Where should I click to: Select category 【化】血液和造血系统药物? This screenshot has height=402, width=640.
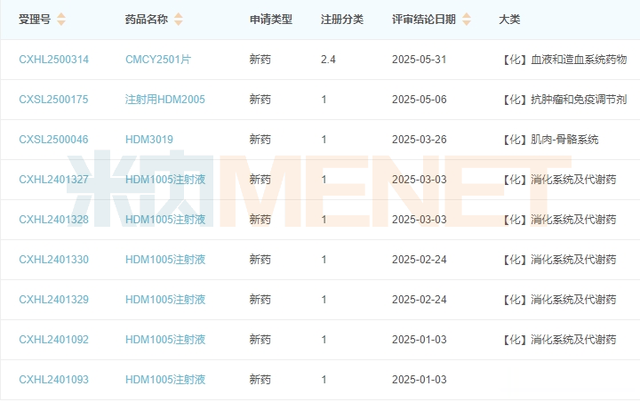click(x=564, y=60)
